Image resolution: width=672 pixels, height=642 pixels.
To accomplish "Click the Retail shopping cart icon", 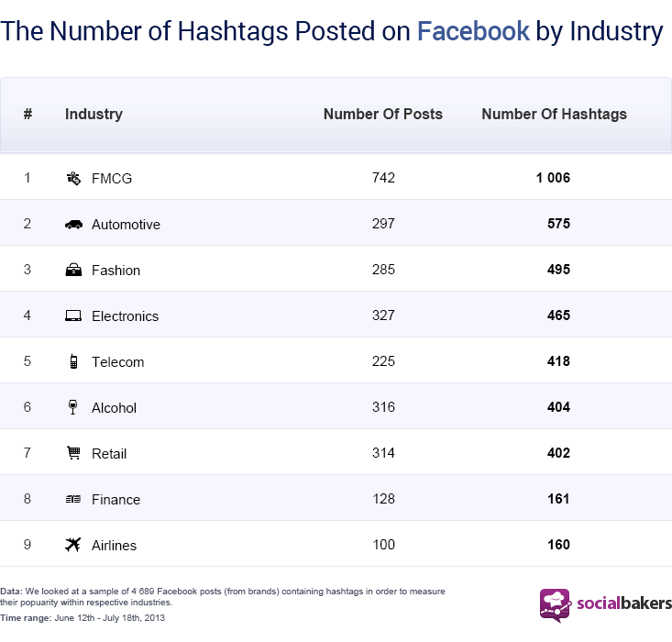I will (73, 453).
